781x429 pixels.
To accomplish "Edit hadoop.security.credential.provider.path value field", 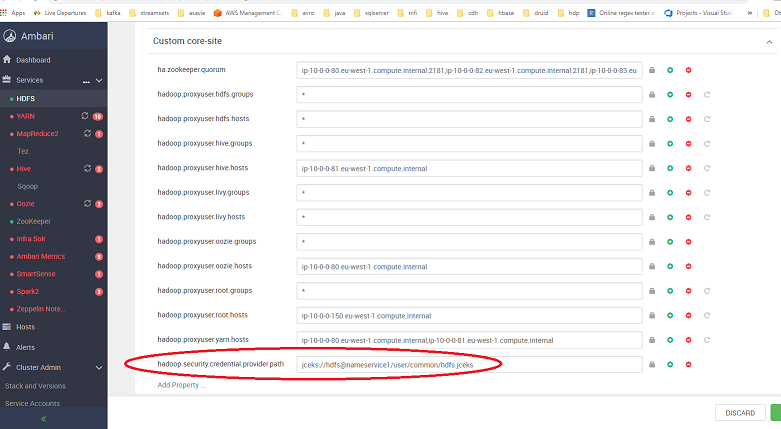I will [469, 365].
